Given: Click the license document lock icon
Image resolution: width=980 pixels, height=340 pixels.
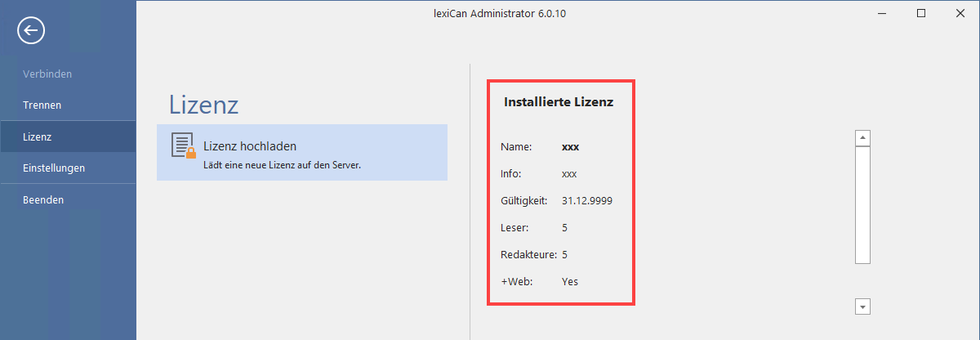Looking at the screenshot, I should pos(184,145).
